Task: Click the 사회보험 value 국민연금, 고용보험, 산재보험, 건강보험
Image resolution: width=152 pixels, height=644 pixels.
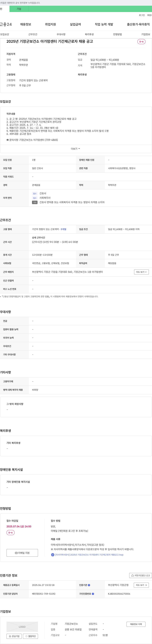Action: 51,263
